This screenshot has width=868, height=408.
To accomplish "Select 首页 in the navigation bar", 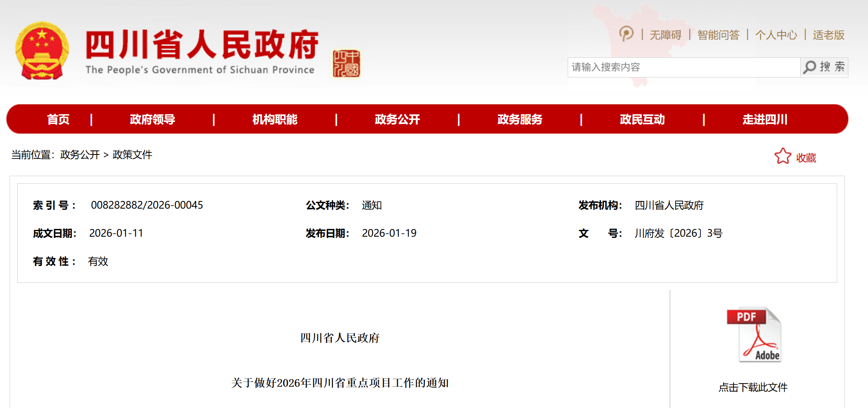I will click(58, 120).
